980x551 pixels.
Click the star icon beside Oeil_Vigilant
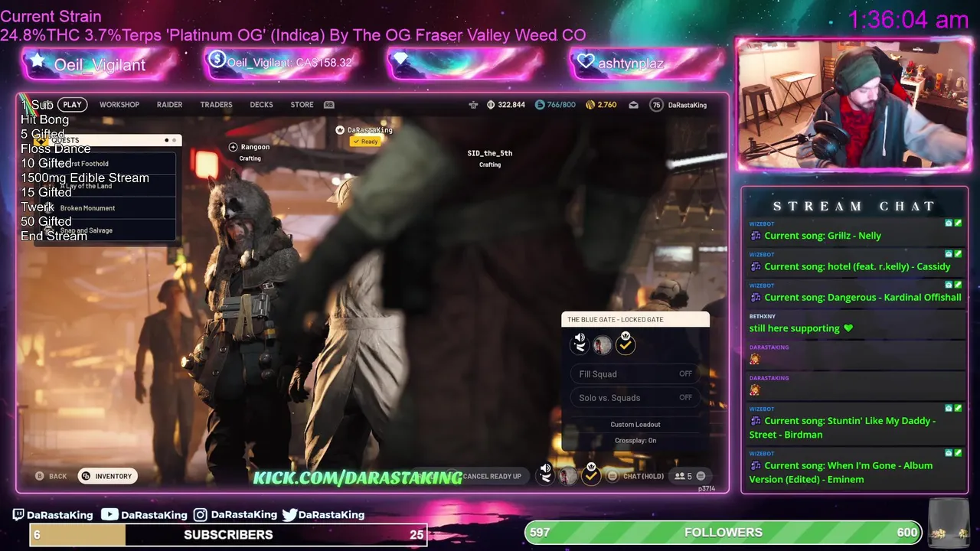click(37, 61)
